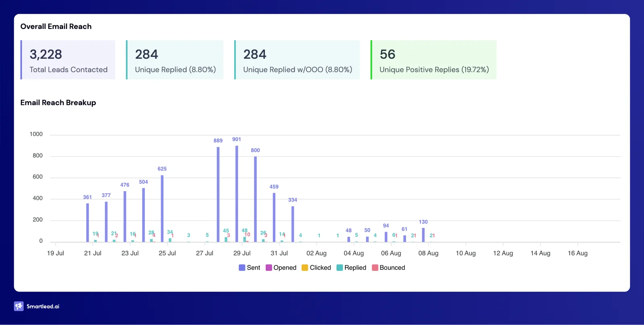Click the 12 Aug axis label
Viewport: 644px width, 325px height.
point(503,253)
